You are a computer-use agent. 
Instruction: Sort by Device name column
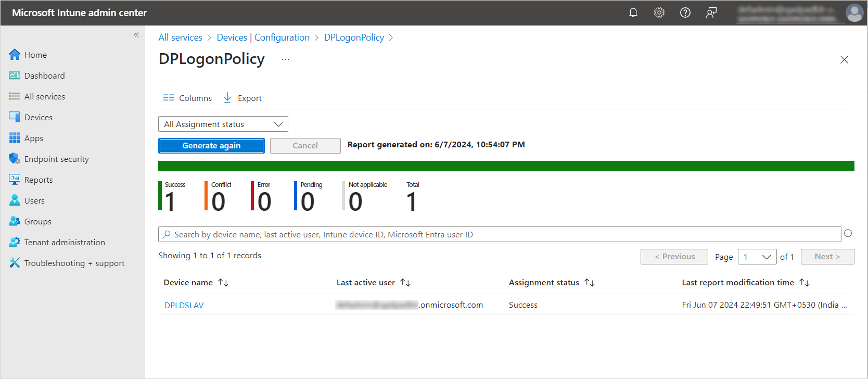(x=223, y=282)
